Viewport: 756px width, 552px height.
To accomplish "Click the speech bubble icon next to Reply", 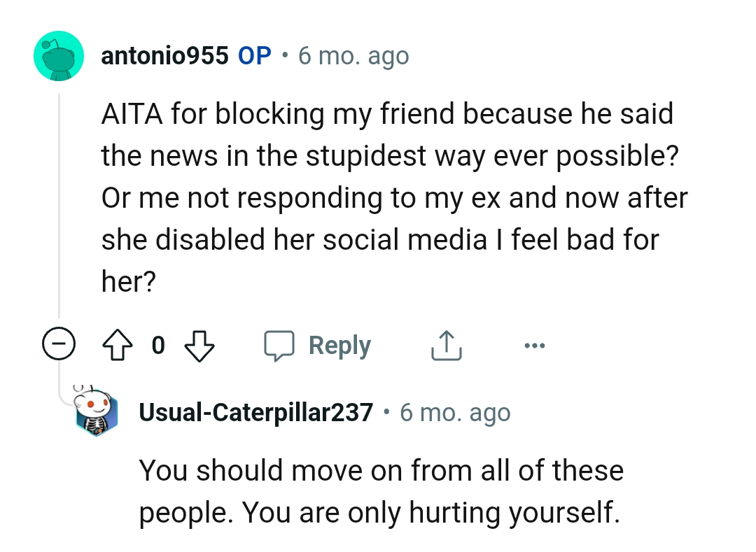I will [x=279, y=344].
